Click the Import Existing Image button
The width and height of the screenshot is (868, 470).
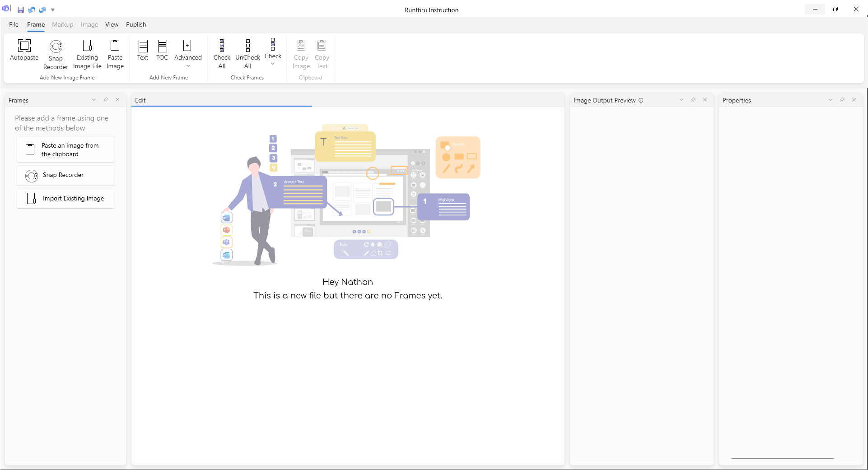(66, 199)
